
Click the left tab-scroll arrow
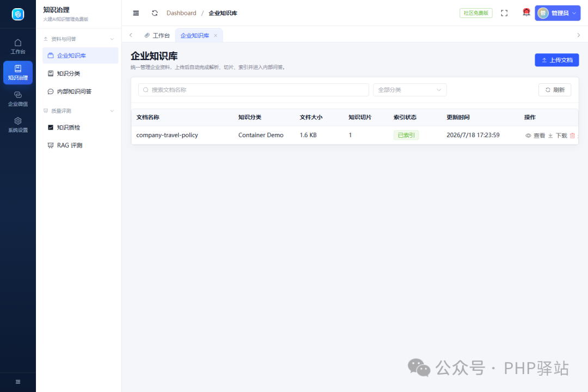131,35
